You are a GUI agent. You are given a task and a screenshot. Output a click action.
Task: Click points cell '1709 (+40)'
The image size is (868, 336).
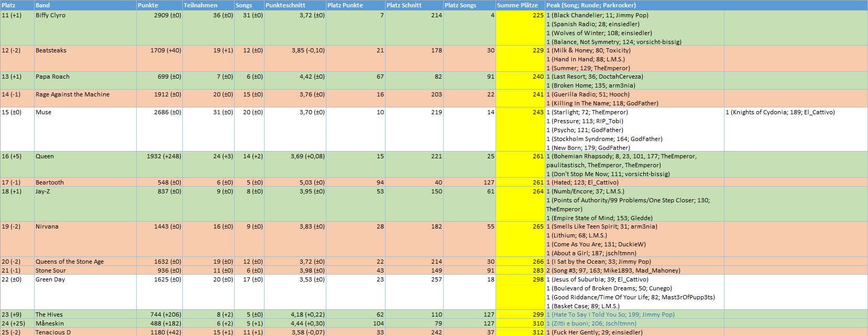tap(159, 59)
